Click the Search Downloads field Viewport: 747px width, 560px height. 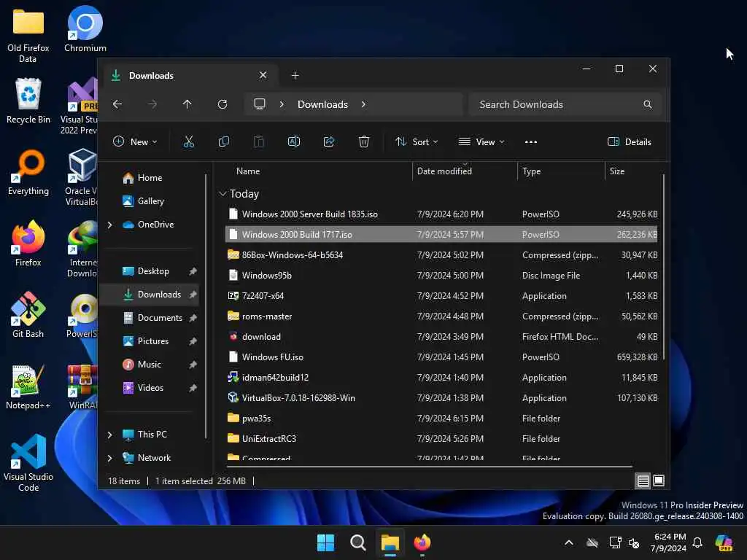pos(565,104)
